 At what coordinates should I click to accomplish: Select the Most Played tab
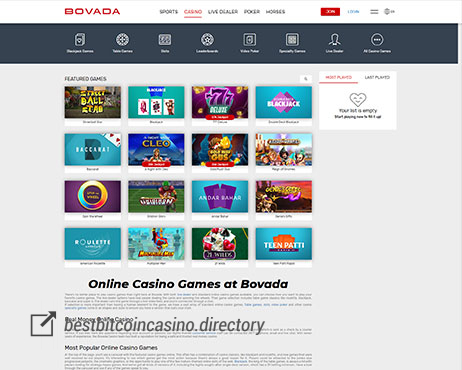(338, 77)
